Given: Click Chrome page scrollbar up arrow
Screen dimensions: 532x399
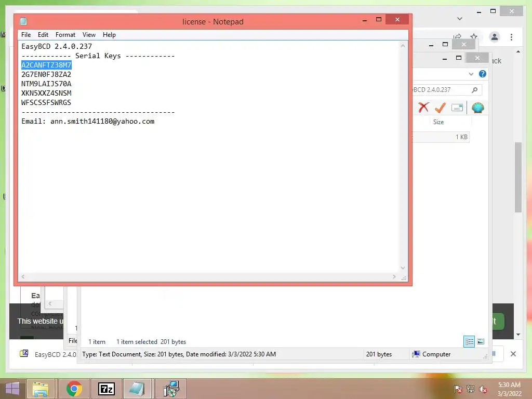Looking at the screenshot, I should point(518,51).
